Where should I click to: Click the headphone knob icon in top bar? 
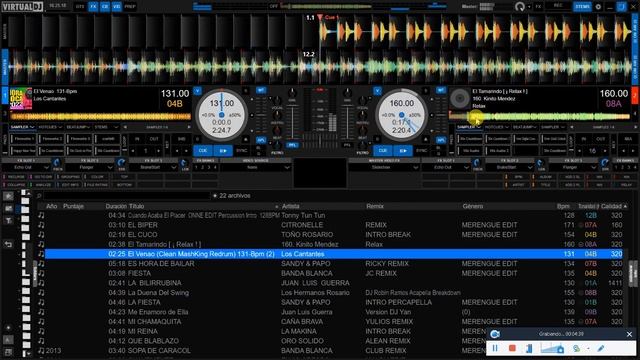pyautogui.click(x=520, y=7)
